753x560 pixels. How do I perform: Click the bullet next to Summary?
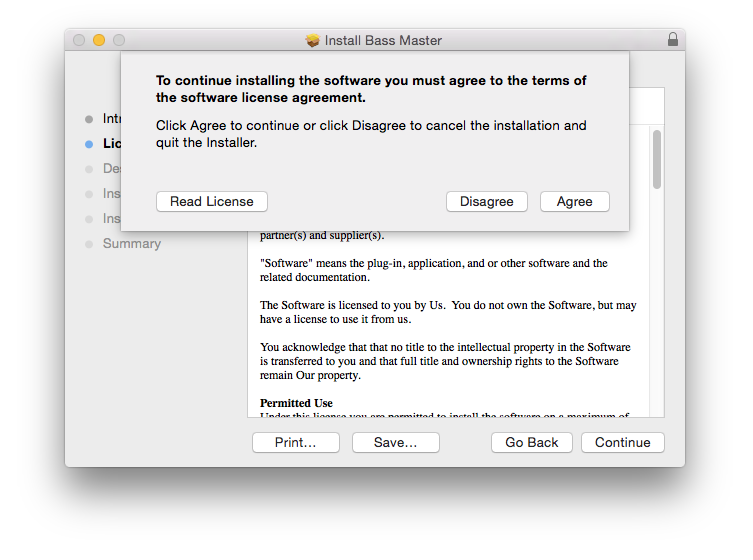click(x=89, y=244)
